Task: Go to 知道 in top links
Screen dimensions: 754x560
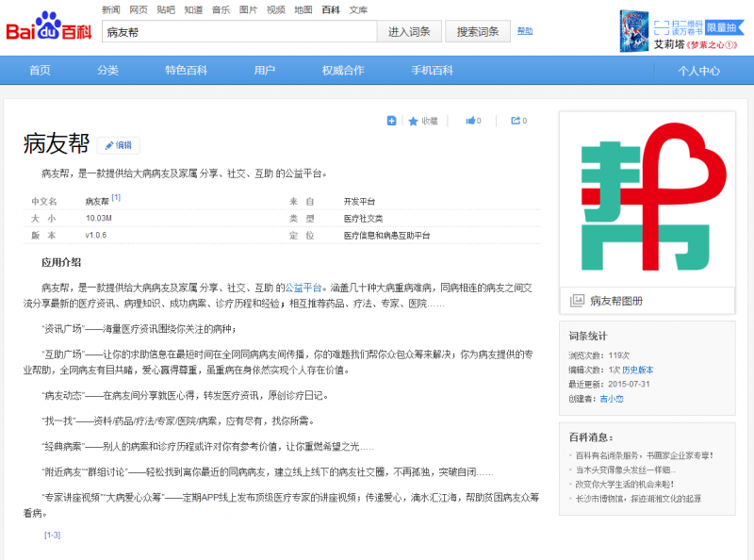Action: coord(193,9)
